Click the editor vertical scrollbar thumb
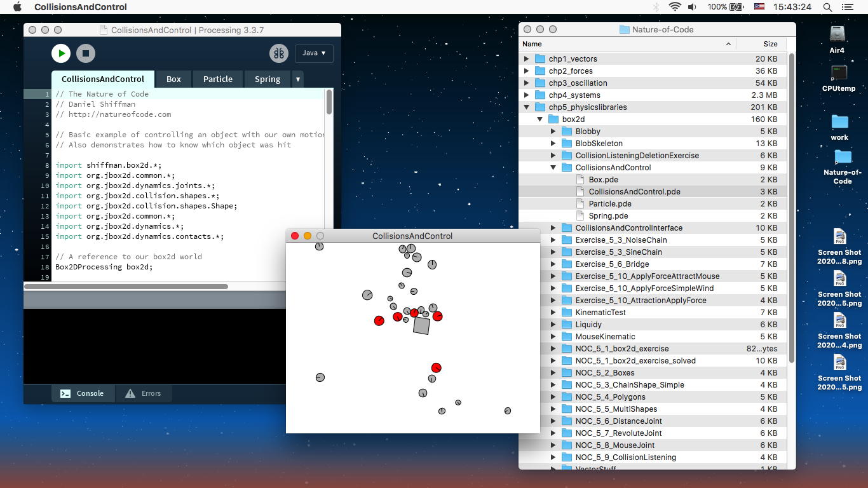 click(x=329, y=102)
